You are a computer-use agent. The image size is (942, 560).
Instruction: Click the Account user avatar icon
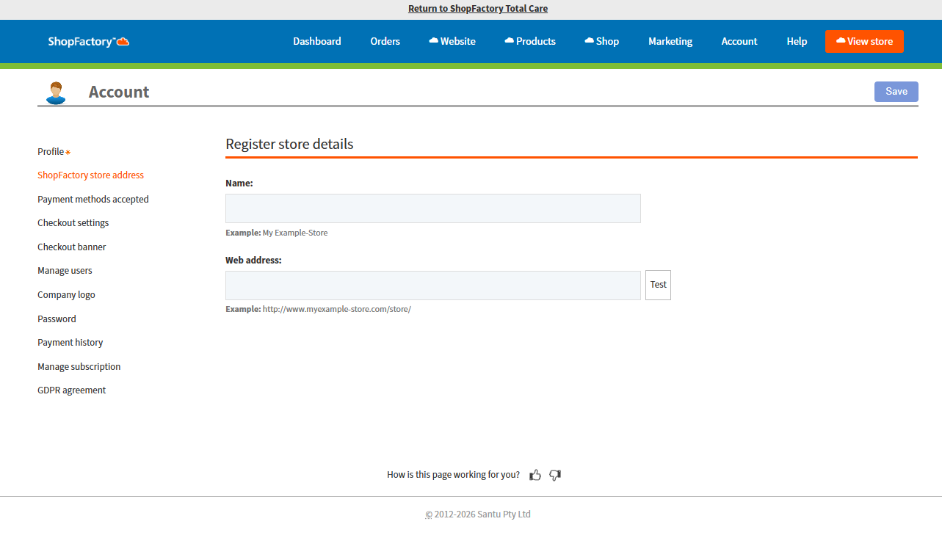coord(55,92)
